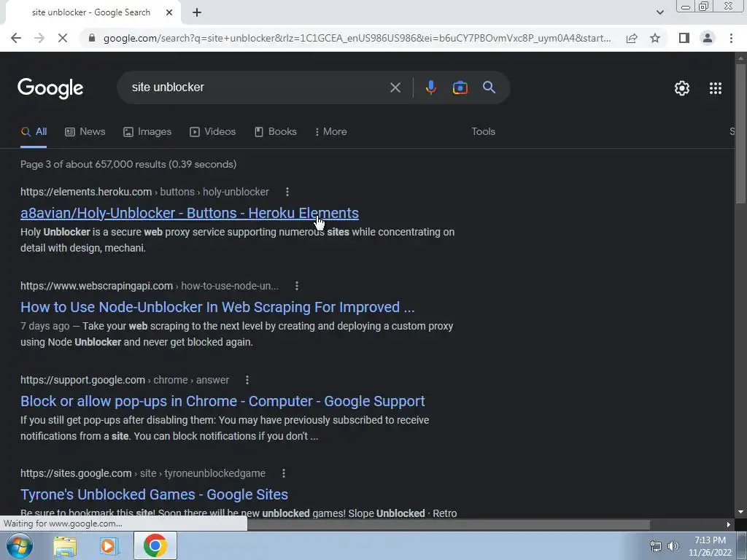Open Block or allow pop-ups Google Support
The width and height of the screenshot is (747, 560).
pyautogui.click(x=222, y=402)
